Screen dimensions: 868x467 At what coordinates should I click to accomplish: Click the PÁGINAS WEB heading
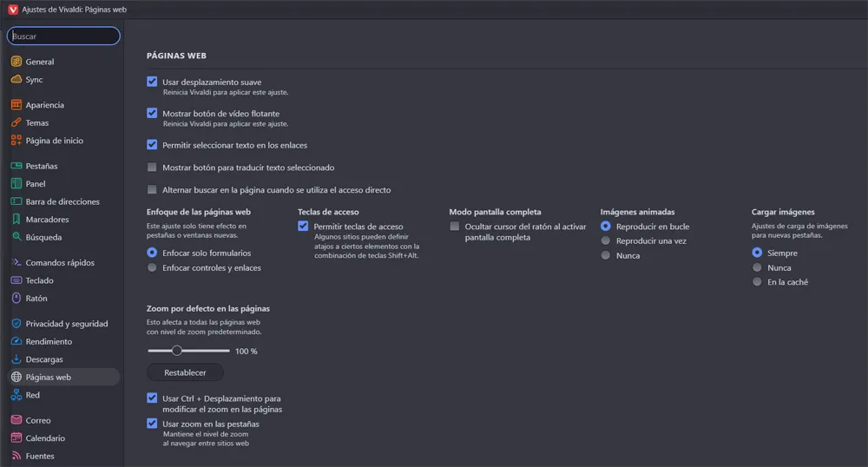[x=176, y=56]
